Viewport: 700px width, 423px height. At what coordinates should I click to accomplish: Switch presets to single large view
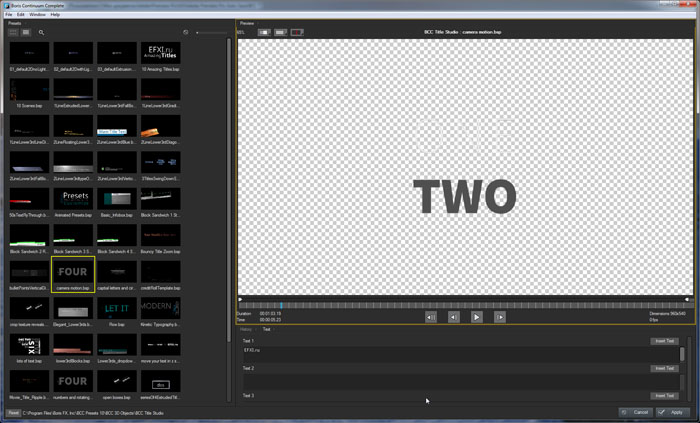[x=26, y=33]
